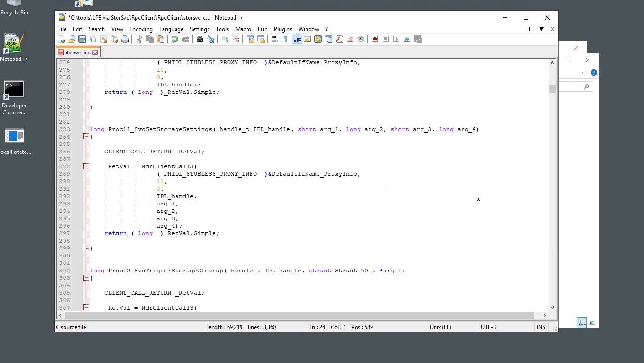Undo the last edit with the green arrow

[x=175, y=39]
